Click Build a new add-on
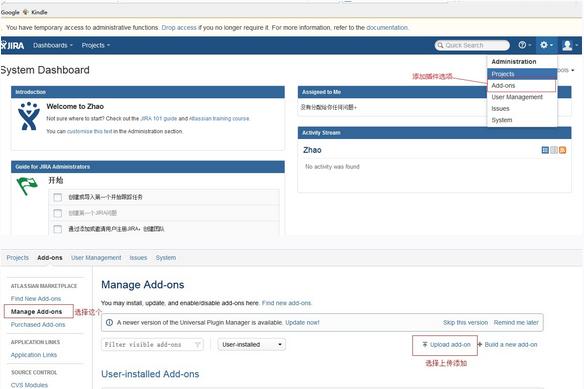The width and height of the screenshot is (584, 389). [x=508, y=345]
